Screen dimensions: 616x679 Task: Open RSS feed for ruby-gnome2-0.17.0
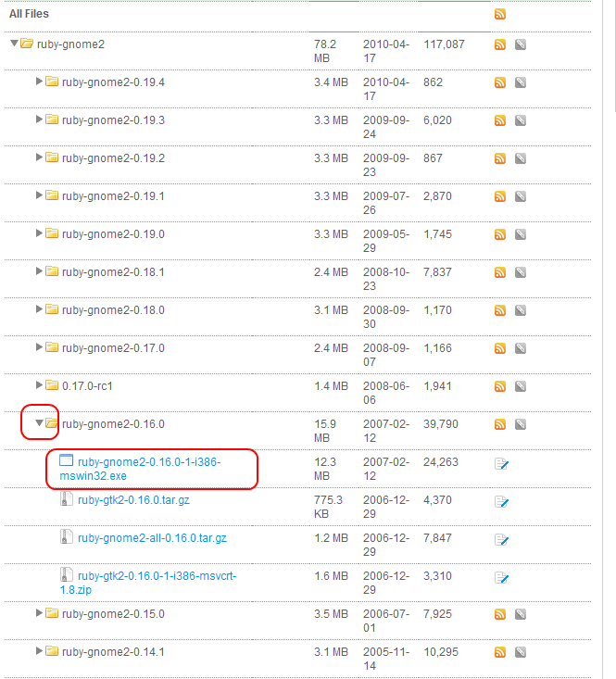pos(500,348)
